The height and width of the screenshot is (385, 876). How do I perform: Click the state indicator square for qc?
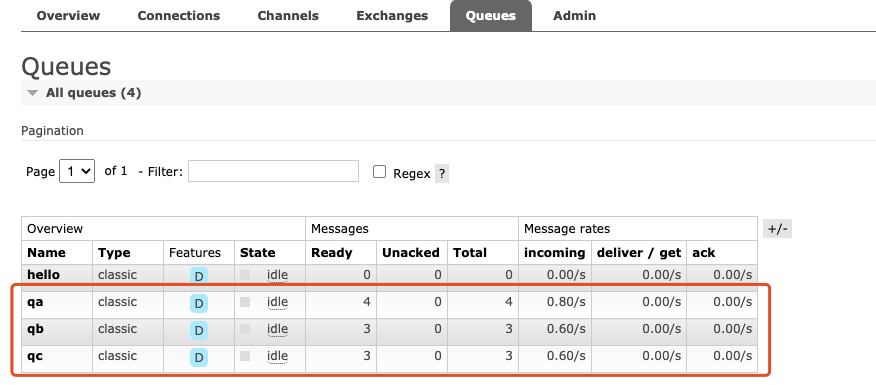[x=245, y=356]
